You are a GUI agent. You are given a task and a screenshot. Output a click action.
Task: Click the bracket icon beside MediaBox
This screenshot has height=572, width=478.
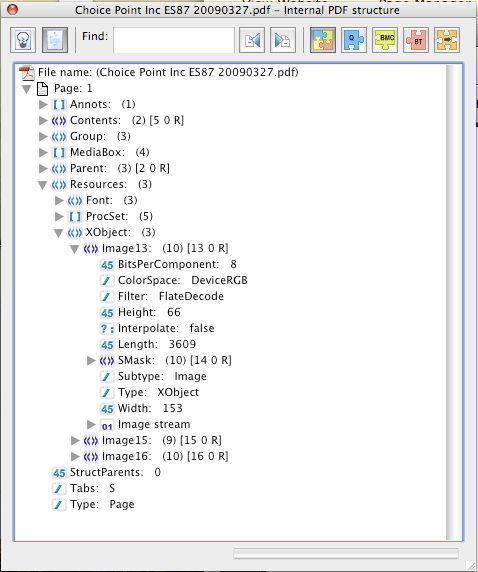point(59,152)
